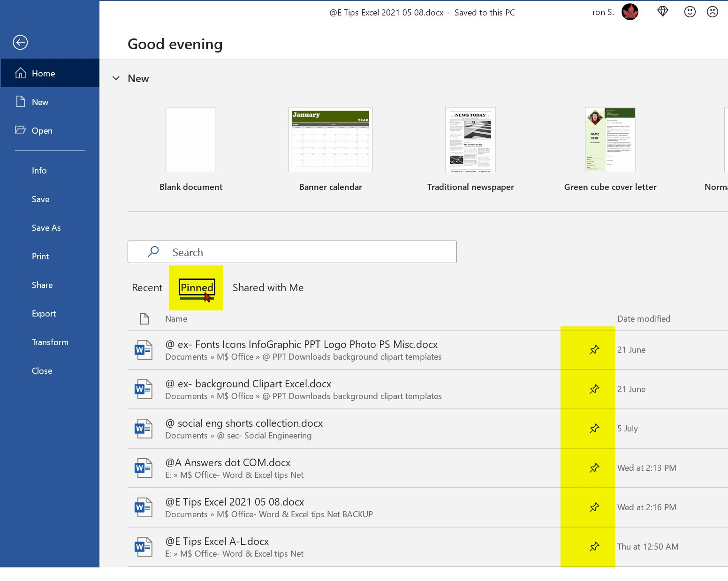Viewport: 728px width, 581px height.
Task: Open account profile picture for ron S.
Action: [x=630, y=12]
